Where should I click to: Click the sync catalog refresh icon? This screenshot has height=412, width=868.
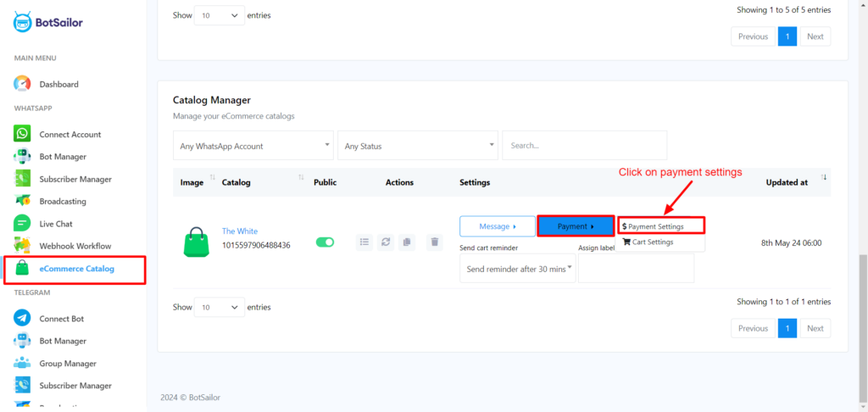click(386, 242)
